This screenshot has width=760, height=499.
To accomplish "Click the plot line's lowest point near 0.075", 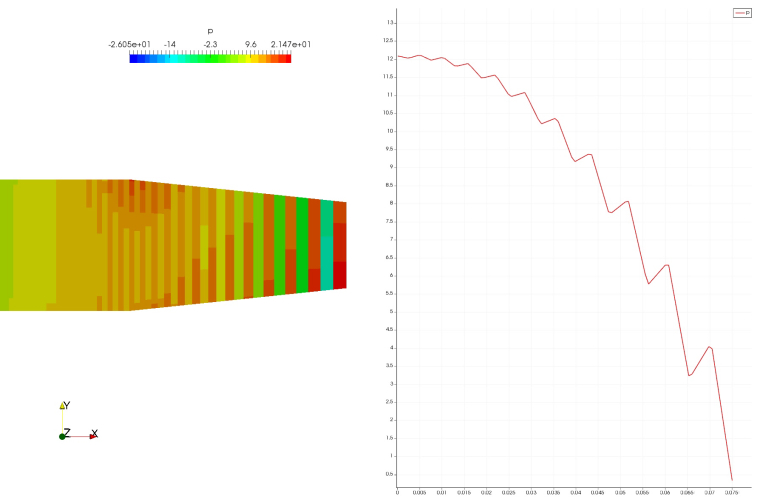I will (731, 479).
